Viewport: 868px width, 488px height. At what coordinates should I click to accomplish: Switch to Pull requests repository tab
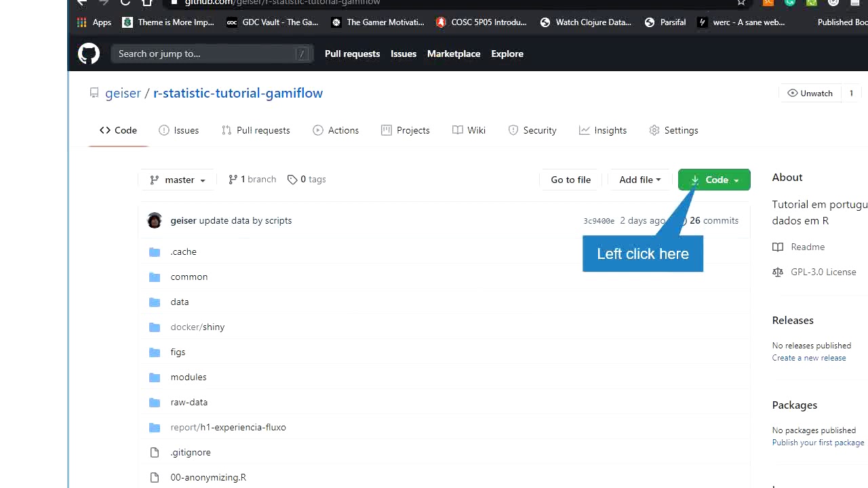tap(256, 130)
